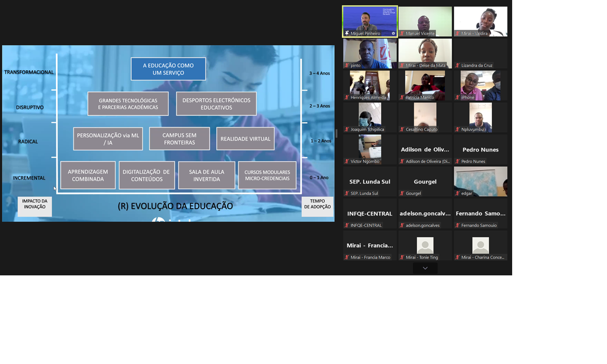Click the "SALA DE AULA INVERTIDA" slide box
607x364 pixels.
point(206,175)
